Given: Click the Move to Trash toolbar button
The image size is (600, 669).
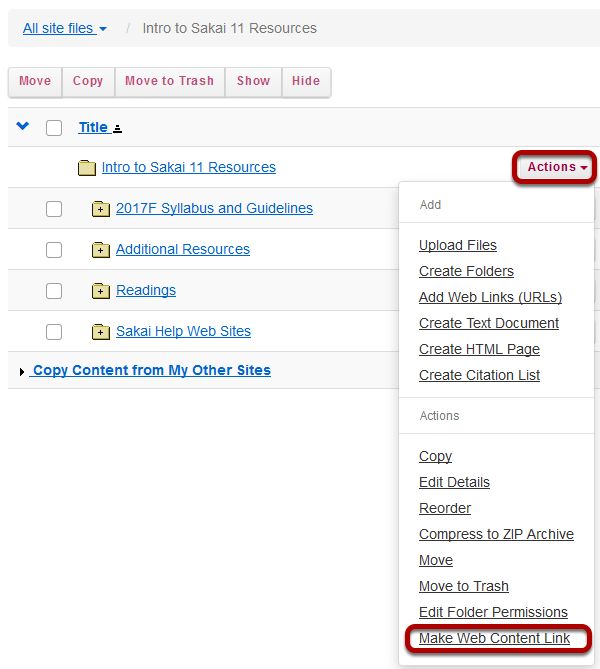Looking at the screenshot, I should [x=169, y=81].
